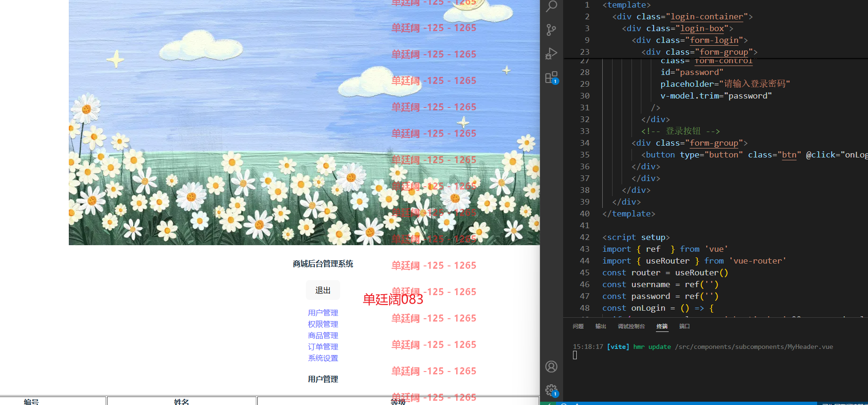Switch to the 调试控制台 panel tab
This screenshot has width=868, height=405.
click(631, 326)
